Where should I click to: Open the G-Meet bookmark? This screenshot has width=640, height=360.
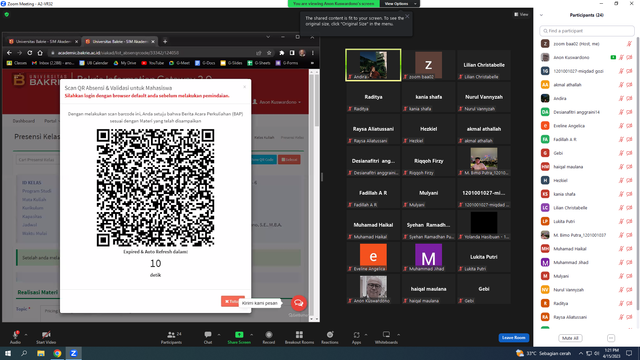[x=179, y=63]
